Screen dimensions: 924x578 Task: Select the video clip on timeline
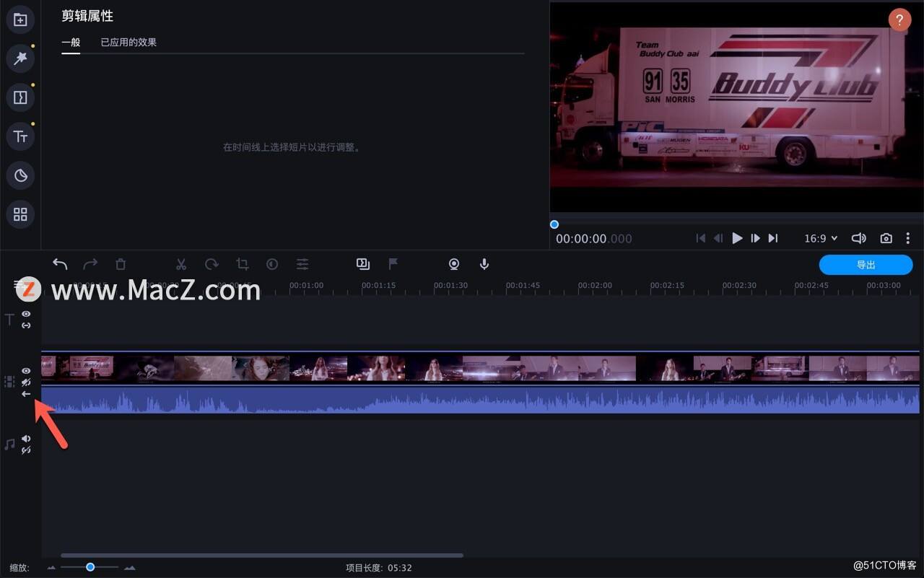(x=481, y=367)
